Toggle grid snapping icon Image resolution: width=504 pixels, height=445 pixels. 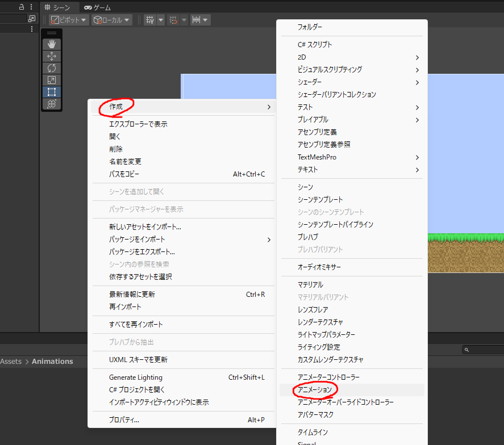[x=173, y=20]
